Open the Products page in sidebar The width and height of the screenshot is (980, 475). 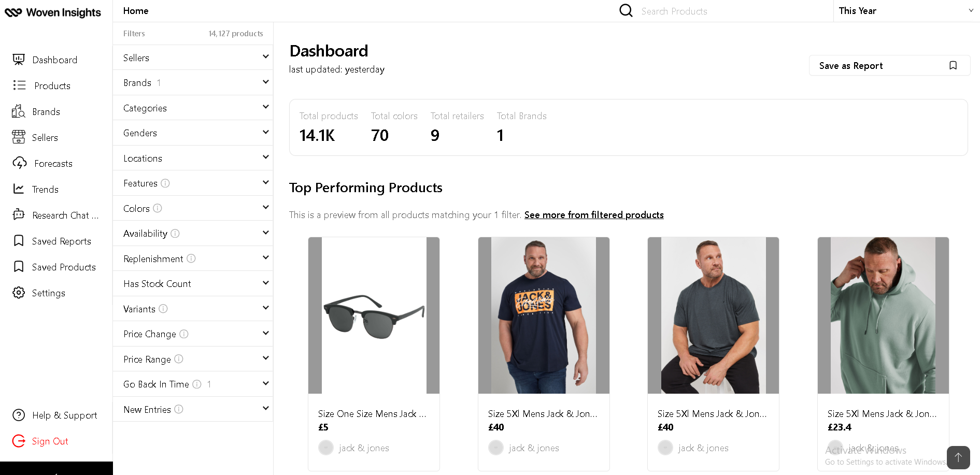pos(52,85)
